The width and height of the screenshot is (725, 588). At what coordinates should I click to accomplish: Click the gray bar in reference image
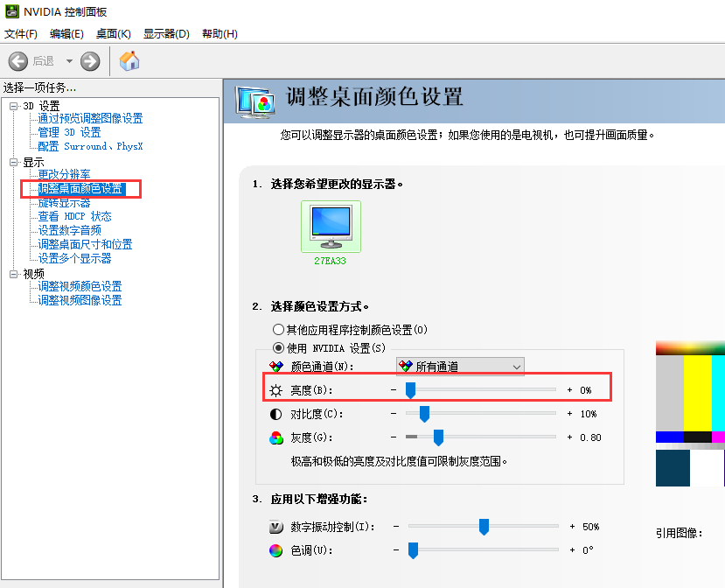tap(670, 393)
